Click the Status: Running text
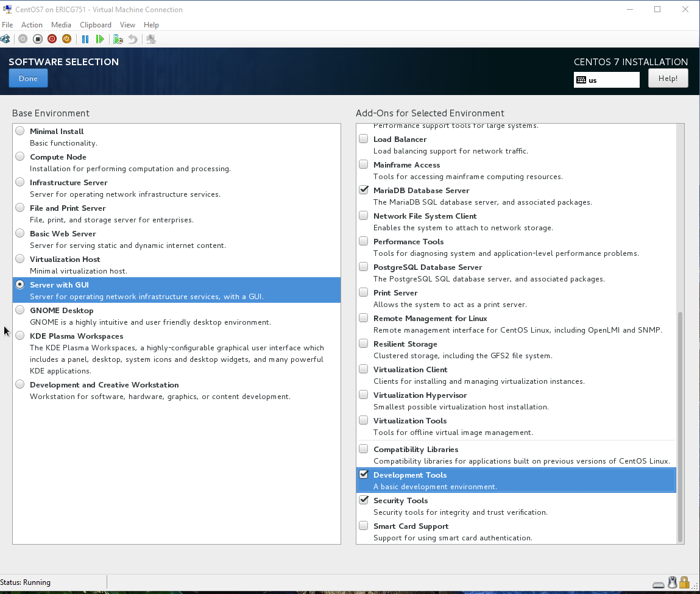Image resolution: width=700 pixels, height=594 pixels. [x=26, y=582]
